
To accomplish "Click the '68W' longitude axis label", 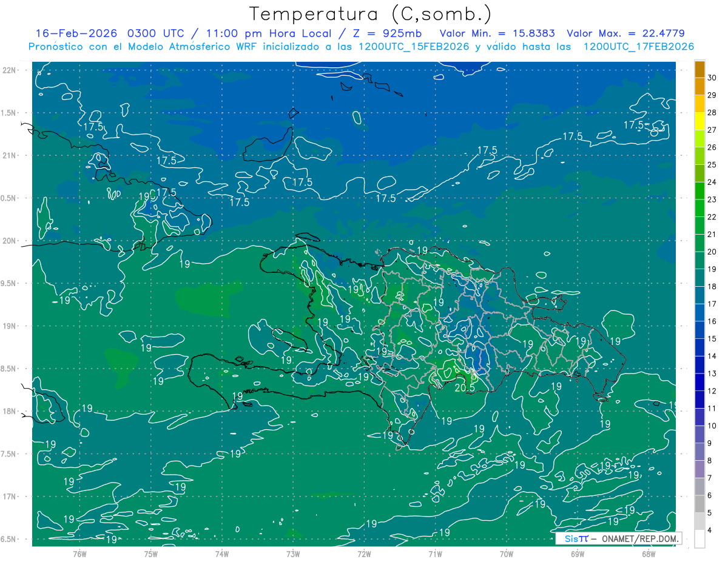I will pos(649,554).
